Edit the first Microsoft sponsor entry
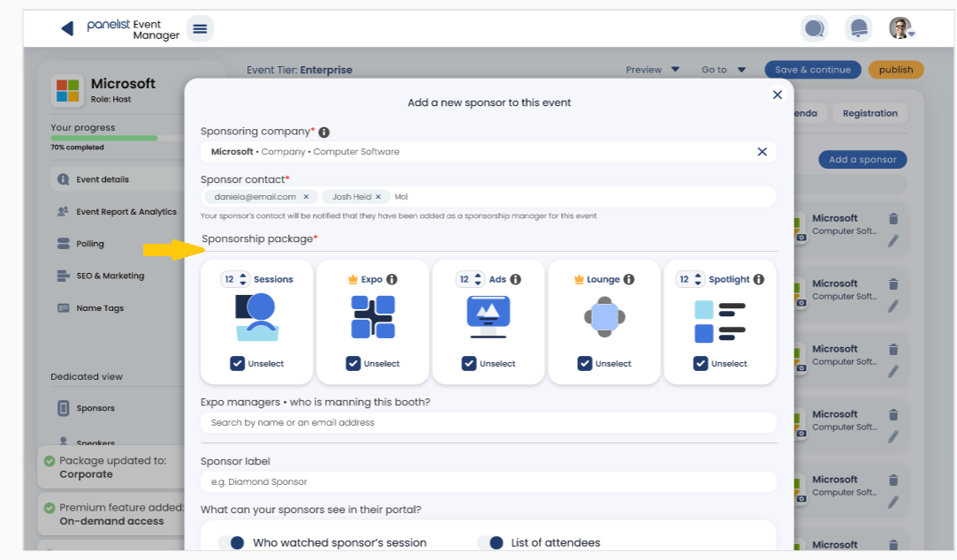 click(892, 241)
